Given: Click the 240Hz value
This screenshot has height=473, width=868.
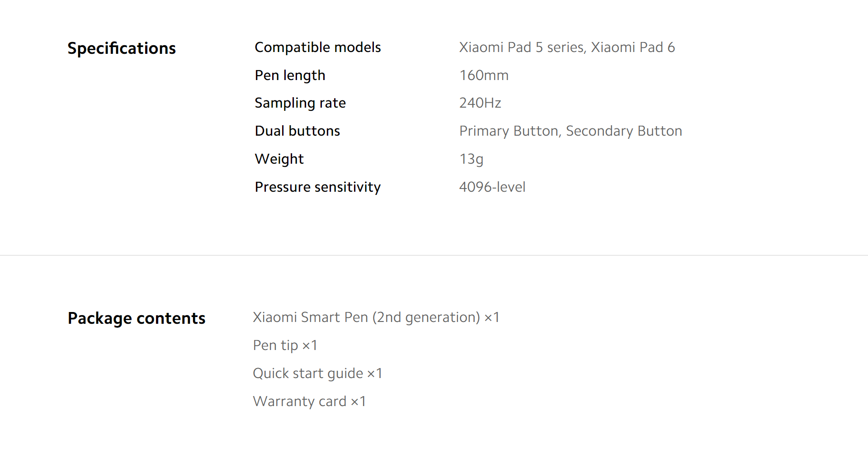Looking at the screenshot, I should pos(480,103).
